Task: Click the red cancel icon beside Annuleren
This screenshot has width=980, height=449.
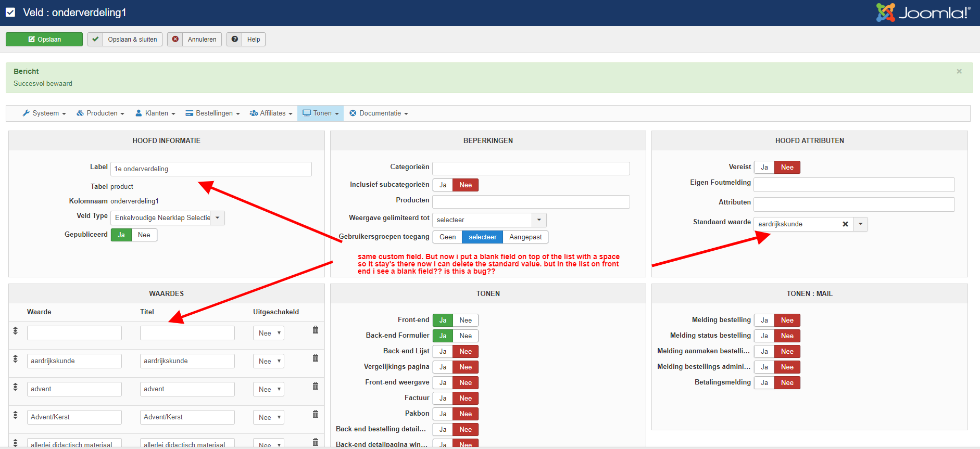Action: pyautogui.click(x=175, y=39)
